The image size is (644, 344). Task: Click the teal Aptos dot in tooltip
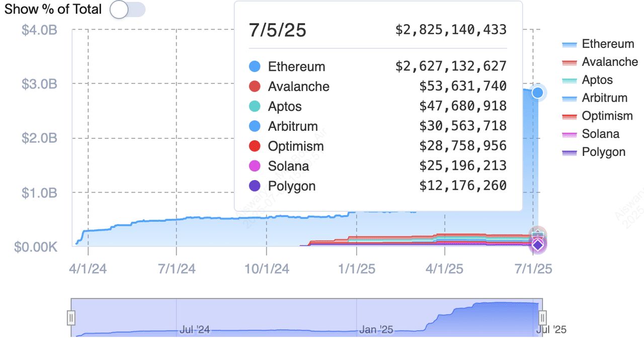point(255,107)
